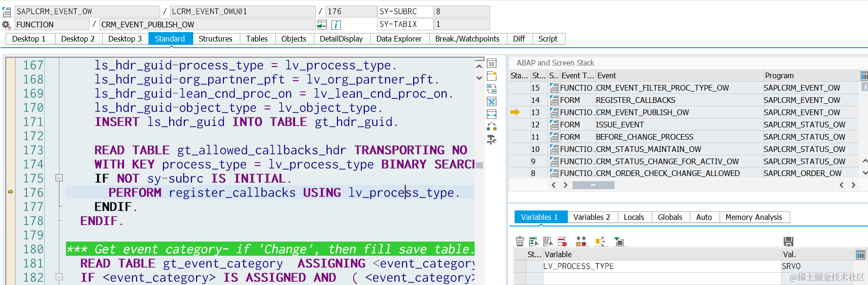Screen dimensions: 868x285
Task: Click the gray deselect rows icon in Variables toolbar
Action: [x=548, y=242]
